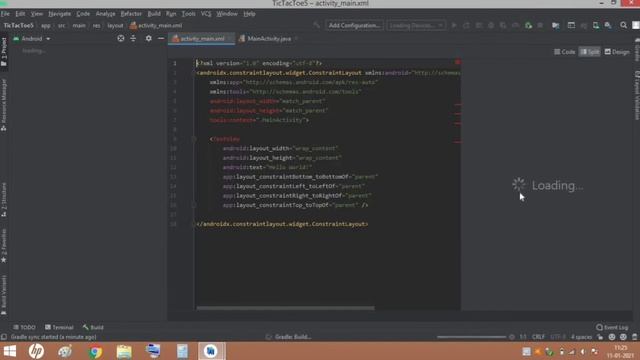
Task: Click the app breadcrumb
Action: coord(46,25)
